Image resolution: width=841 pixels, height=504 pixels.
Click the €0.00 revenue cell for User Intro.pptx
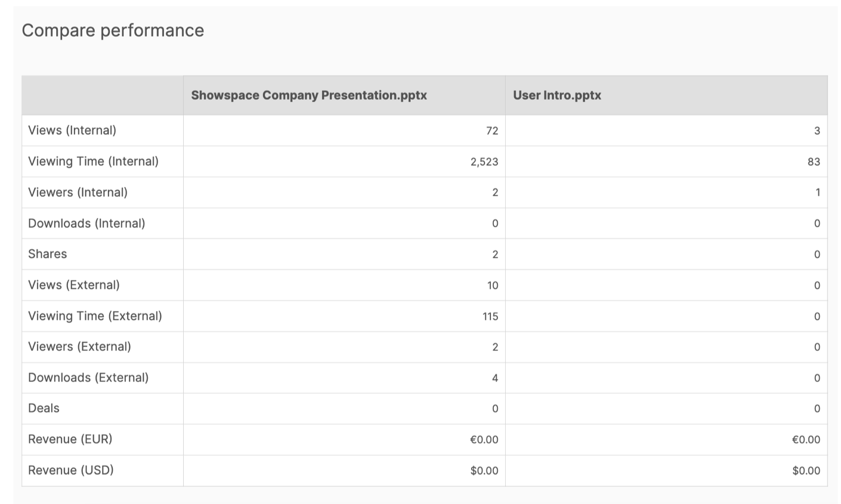point(806,439)
